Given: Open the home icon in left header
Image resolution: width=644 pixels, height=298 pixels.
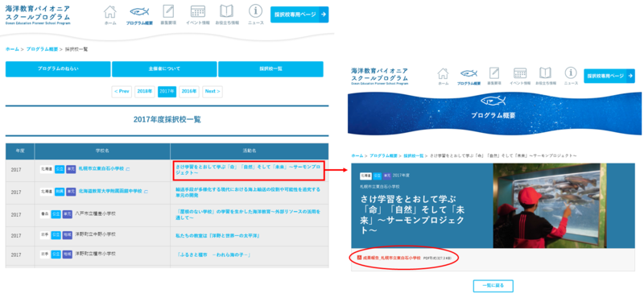Looking at the screenshot, I should 109,14.
